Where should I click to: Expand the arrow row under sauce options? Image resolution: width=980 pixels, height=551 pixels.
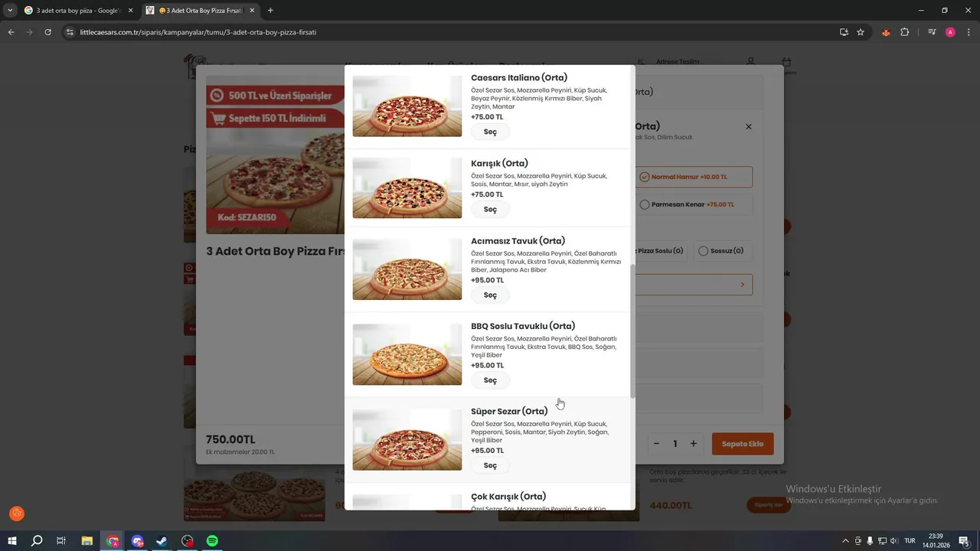[x=694, y=285]
